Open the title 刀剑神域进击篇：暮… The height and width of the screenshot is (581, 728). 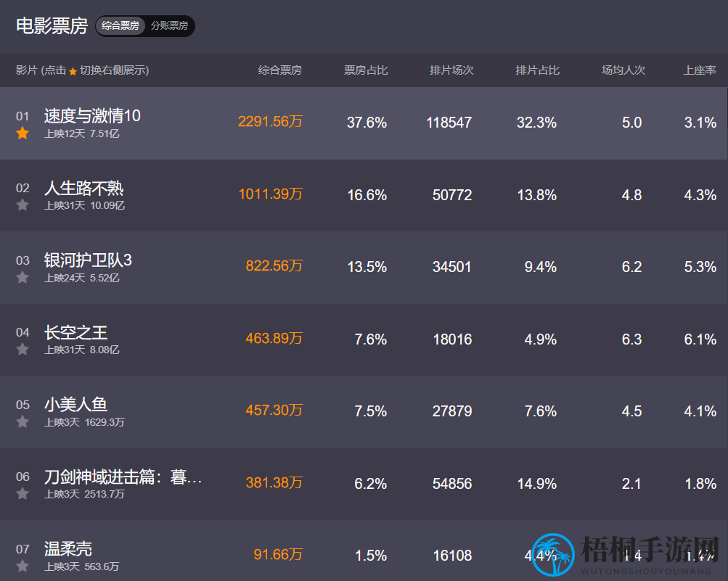(123, 477)
